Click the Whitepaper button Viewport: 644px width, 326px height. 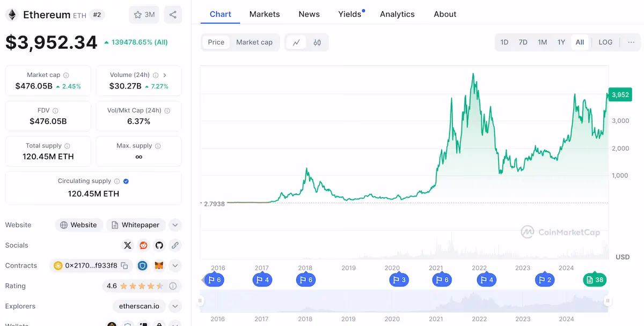(136, 225)
